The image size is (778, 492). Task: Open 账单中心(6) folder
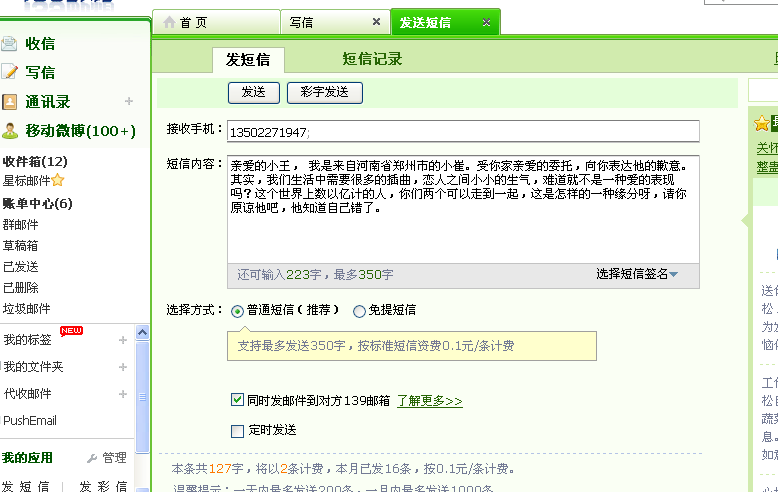pyautogui.click(x=37, y=204)
